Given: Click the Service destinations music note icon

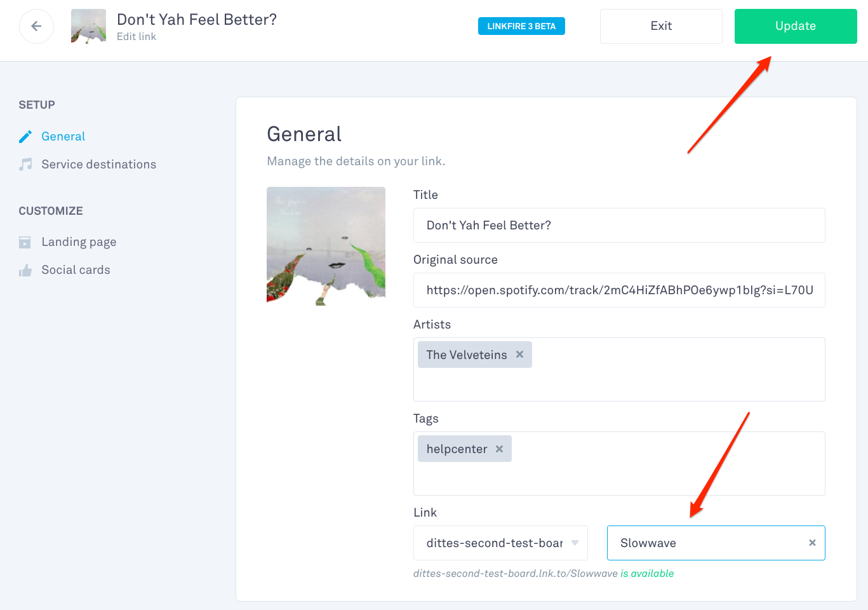Looking at the screenshot, I should pyautogui.click(x=25, y=165).
